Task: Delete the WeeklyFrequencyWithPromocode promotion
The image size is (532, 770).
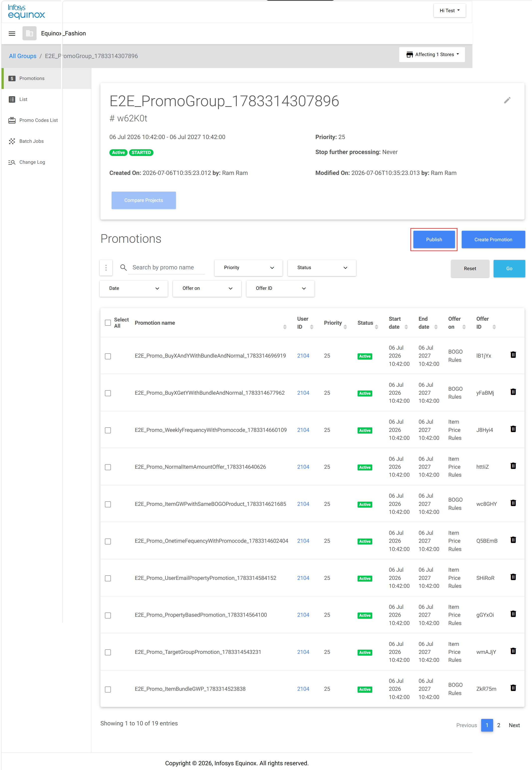Action: coord(513,429)
